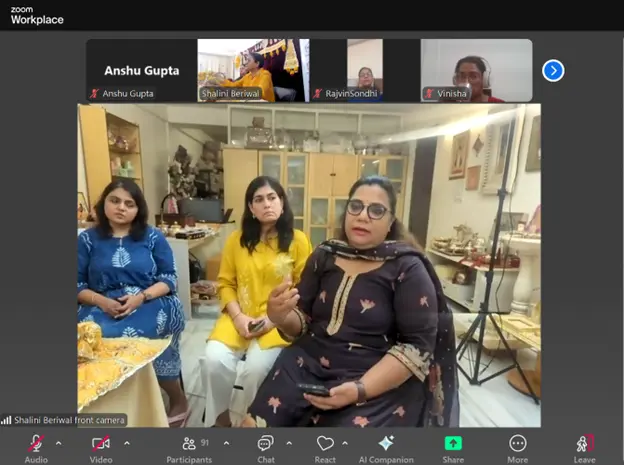
Task: Expand video options arrow beside Video
Action: (124, 443)
